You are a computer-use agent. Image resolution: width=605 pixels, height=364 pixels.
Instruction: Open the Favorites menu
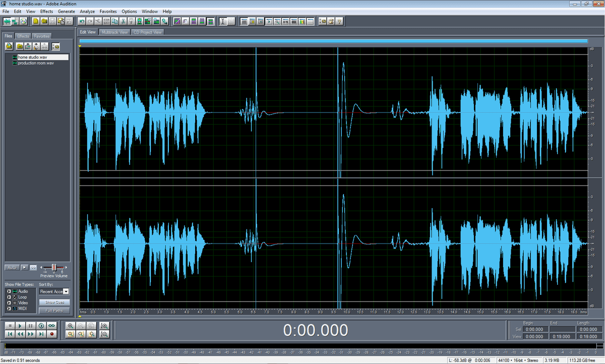coord(108,11)
